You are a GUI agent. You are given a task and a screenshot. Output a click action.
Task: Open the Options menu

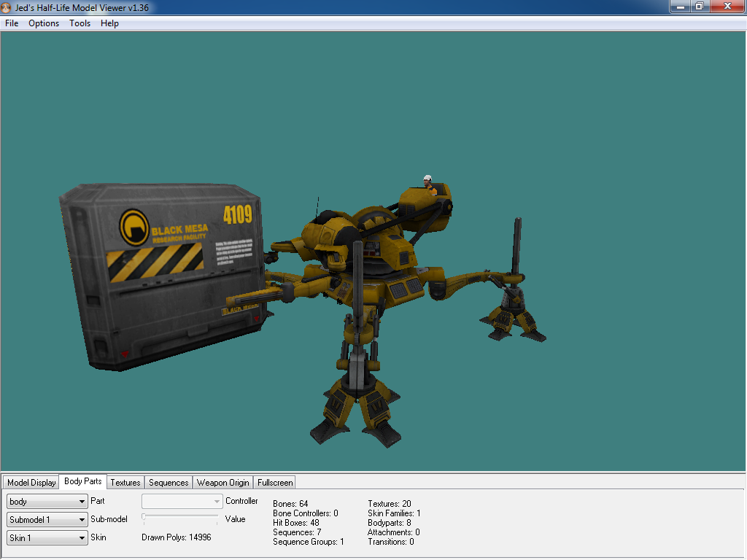pyautogui.click(x=44, y=23)
